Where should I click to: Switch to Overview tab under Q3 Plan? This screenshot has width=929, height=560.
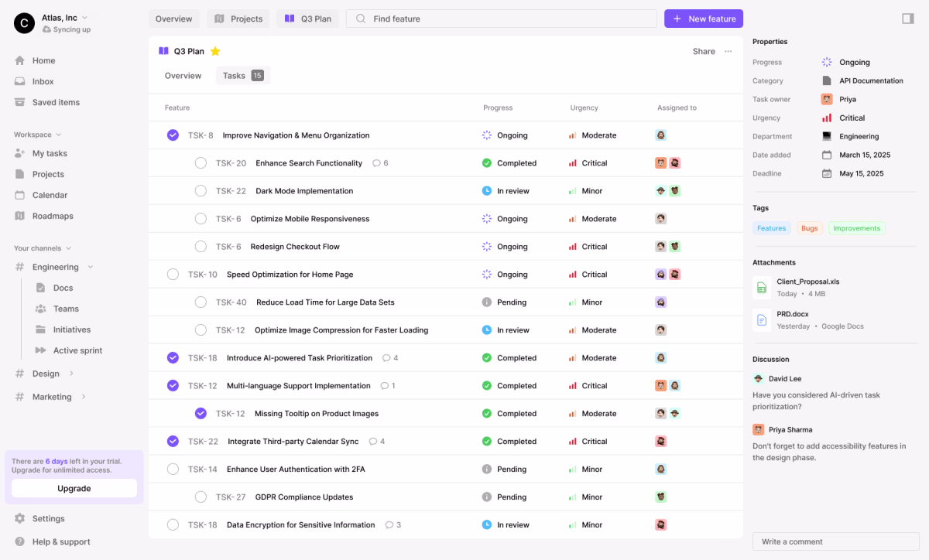[x=183, y=76]
